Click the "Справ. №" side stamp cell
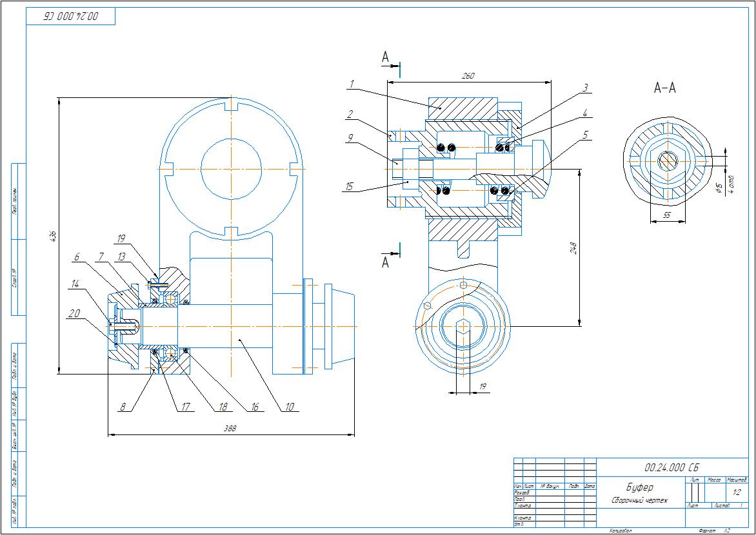Viewport: 756px width, 535px height. 14,278
